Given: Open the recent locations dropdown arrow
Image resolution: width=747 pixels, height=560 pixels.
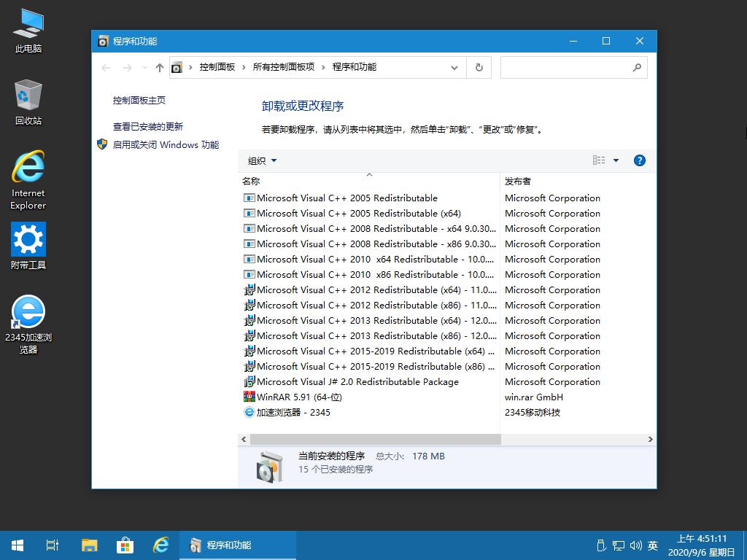Looking at the screenshot, I should [x=144, y=68].
